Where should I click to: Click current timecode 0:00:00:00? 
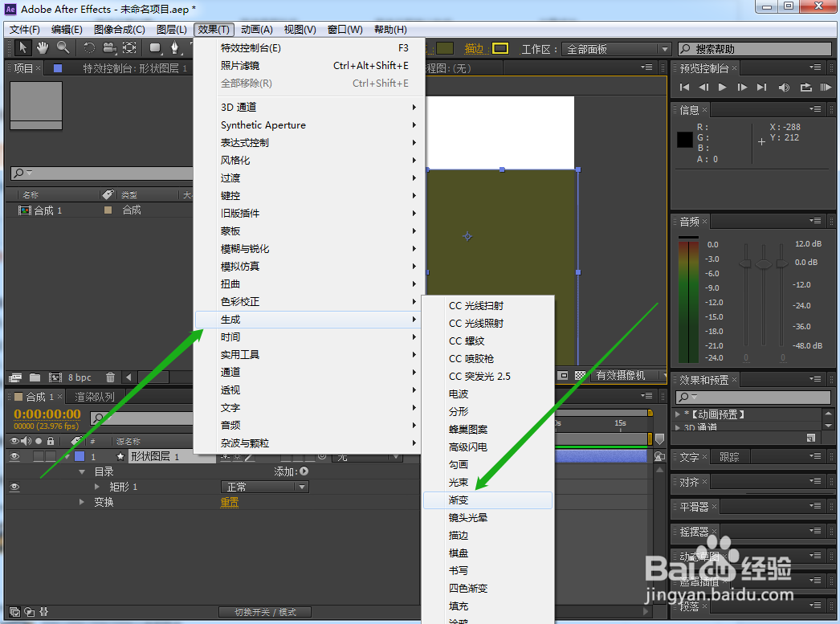[x=47, y=414]
